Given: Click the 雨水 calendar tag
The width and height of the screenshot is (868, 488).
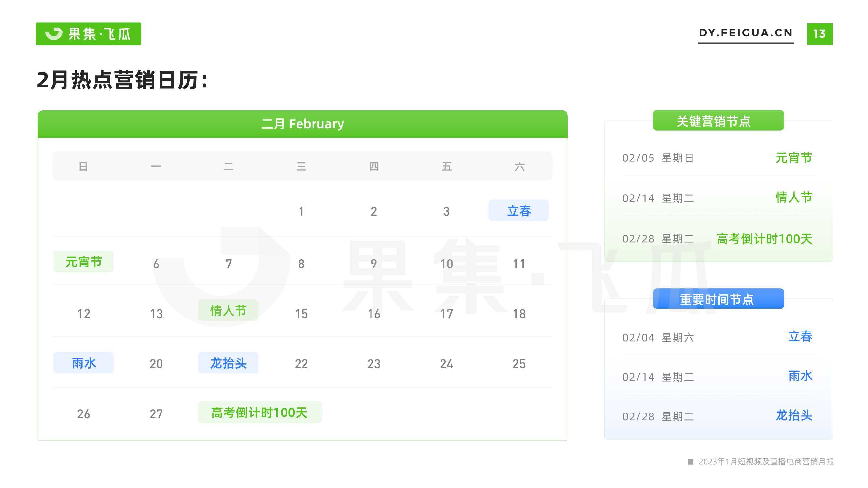Looking at the screenshot, I should pos(84,363).
